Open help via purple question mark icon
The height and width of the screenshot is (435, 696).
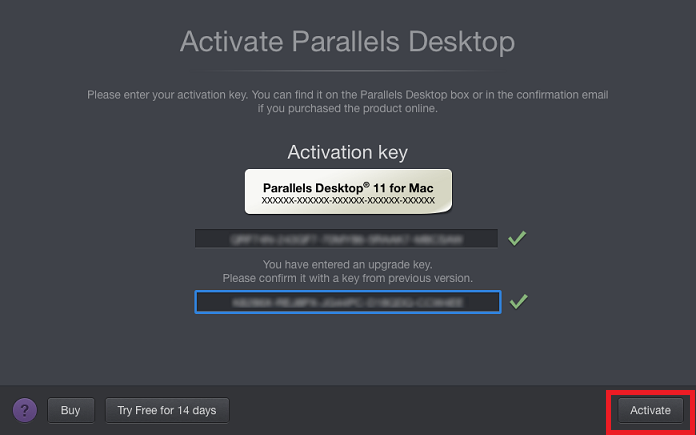click(25, 410)
